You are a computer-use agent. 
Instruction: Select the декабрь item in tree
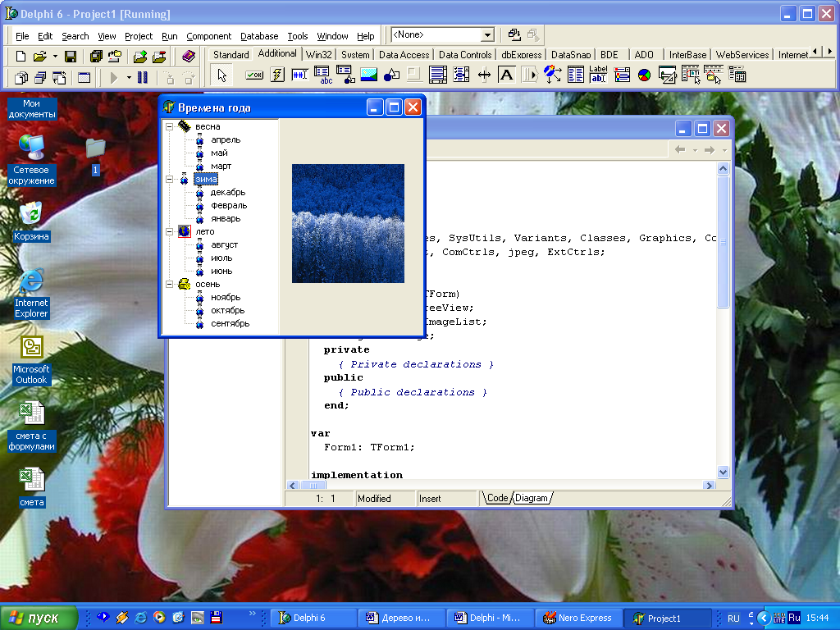(227, 193)
